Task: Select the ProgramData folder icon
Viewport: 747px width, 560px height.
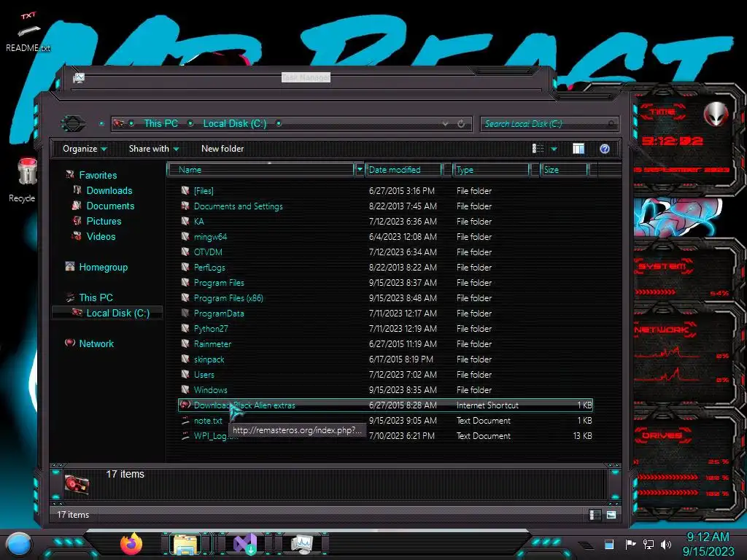Action: 185,313
